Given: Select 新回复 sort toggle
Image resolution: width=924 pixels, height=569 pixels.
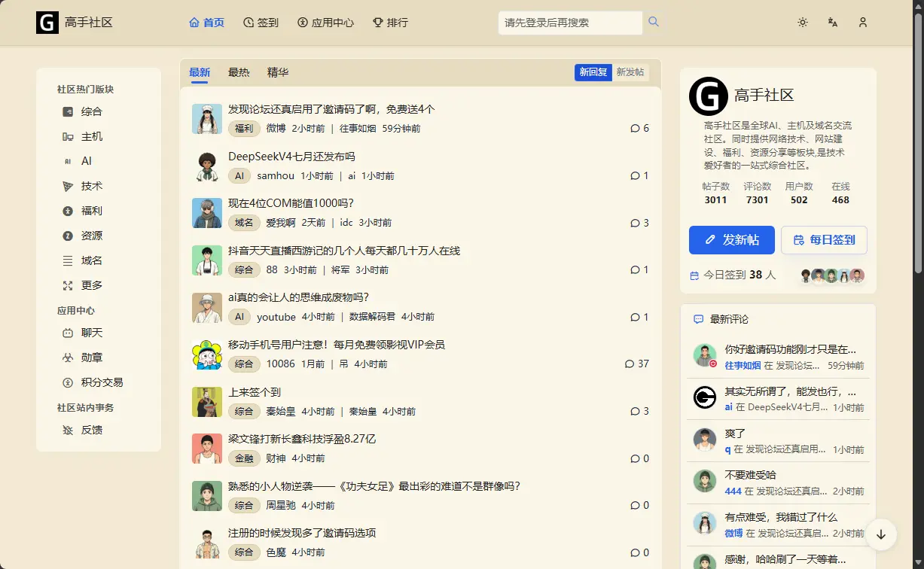Looking at the screenshot, I should pos(593,72).
